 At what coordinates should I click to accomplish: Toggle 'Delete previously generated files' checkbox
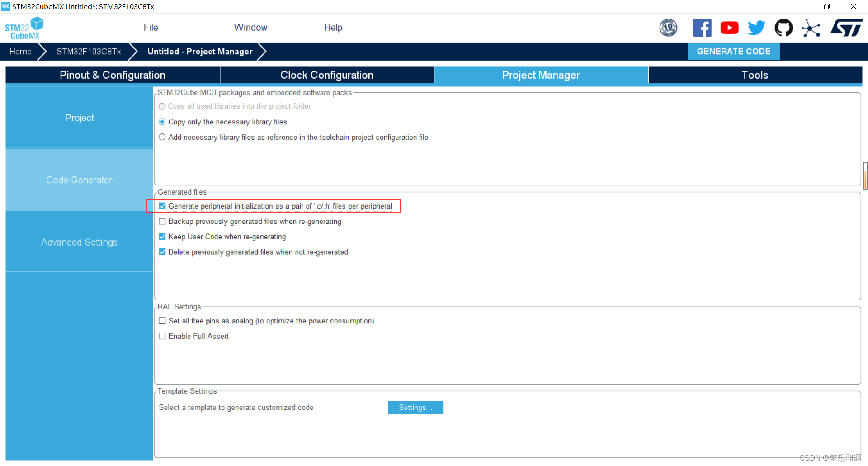[x=162, y=252]
